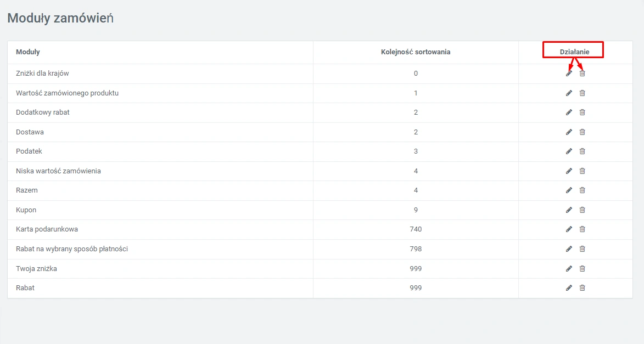Viewport: 644px width, 344px height.
Task: Click the Działanie column header
Action: pos(574,52)
